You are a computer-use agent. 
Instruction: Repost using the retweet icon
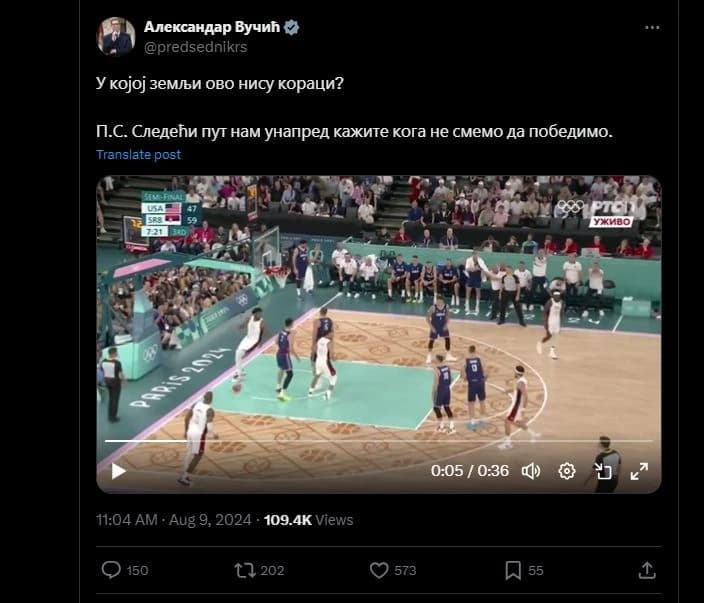pos(245,570)
